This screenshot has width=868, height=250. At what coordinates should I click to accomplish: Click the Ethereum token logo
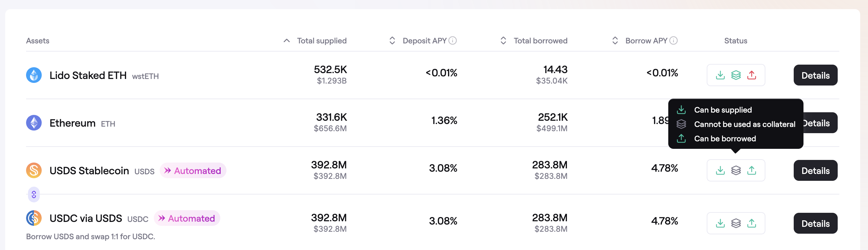[34, 123]
